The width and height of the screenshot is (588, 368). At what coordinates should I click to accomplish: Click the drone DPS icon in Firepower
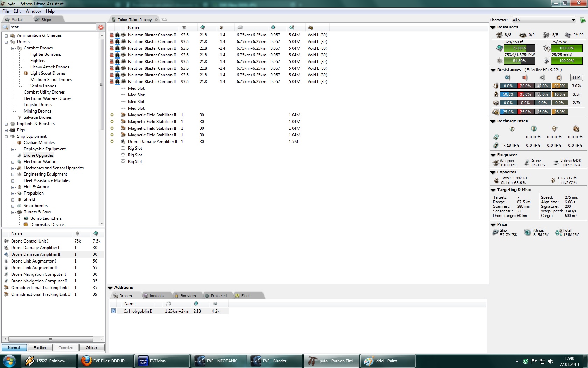point(526,163)
